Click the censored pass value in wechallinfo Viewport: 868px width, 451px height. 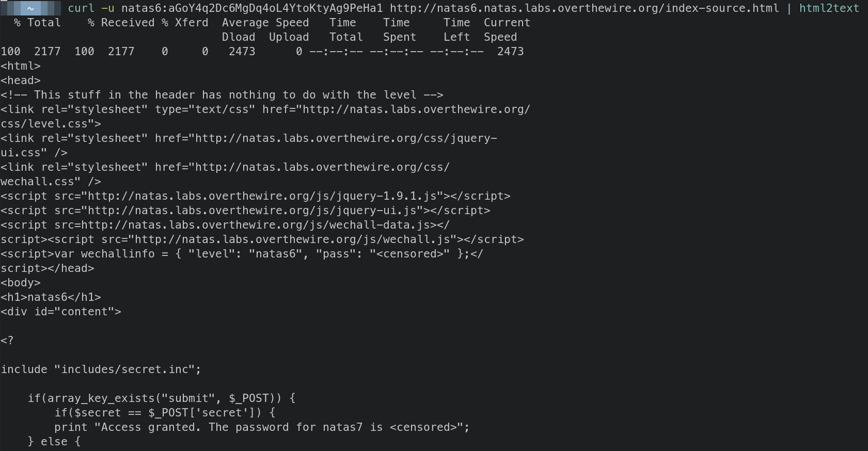409,254
